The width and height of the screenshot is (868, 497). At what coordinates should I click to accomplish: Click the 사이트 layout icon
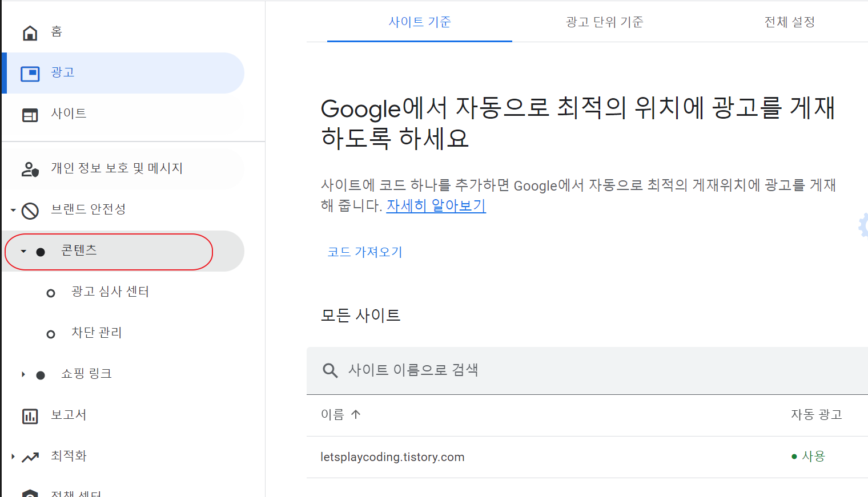point(30,115)
